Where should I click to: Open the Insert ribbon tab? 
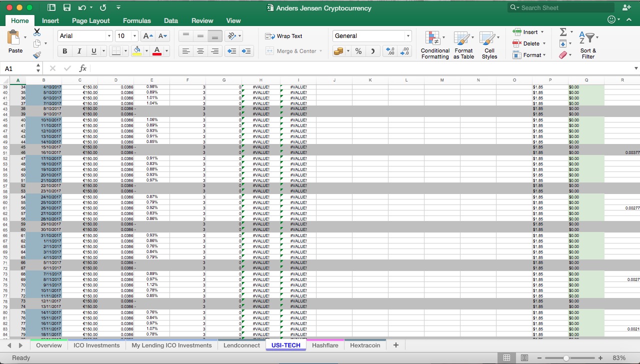(50, 20)
